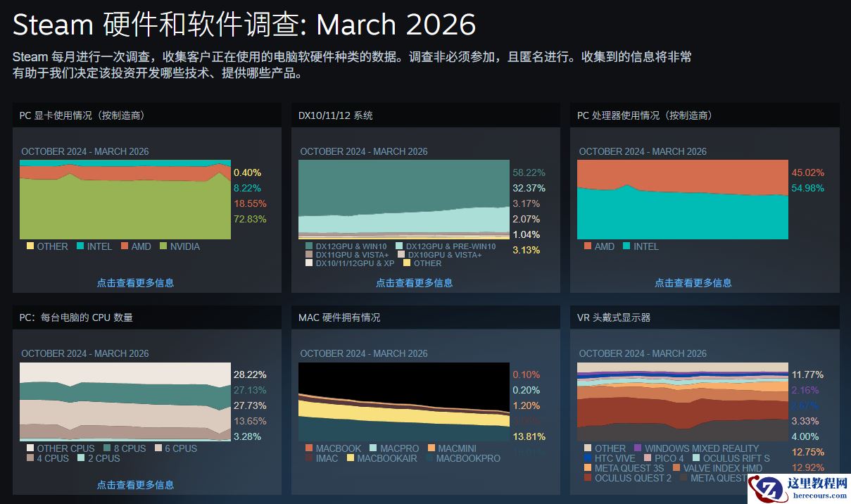The width and height of the screenshot is (851, 504).
Task: Click the OTHER CPUS legend swatch
Action: point(30,448)
